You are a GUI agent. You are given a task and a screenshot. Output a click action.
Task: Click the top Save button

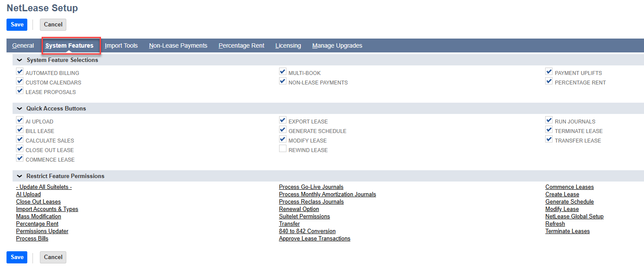pos(17,25)
